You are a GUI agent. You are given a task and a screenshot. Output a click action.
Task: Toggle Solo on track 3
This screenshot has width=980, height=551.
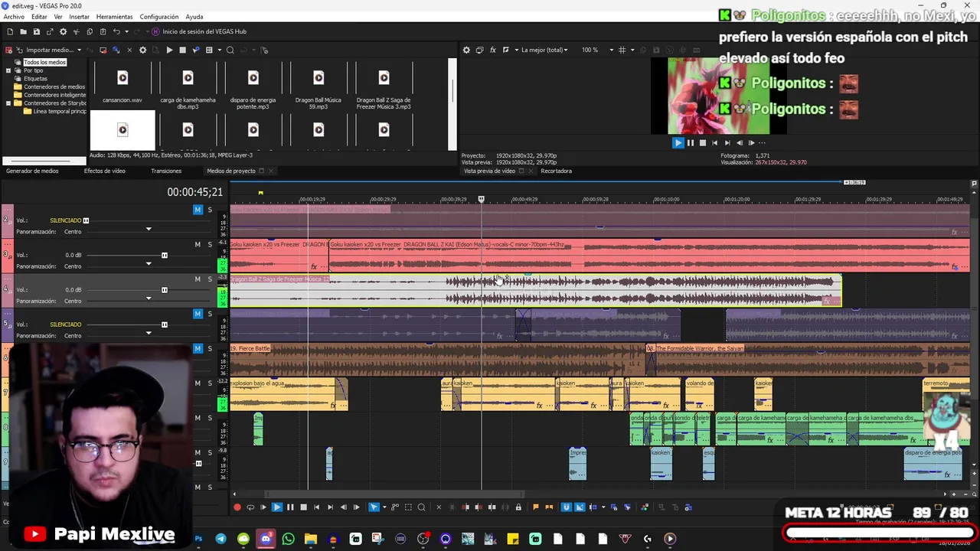point(210,244)
